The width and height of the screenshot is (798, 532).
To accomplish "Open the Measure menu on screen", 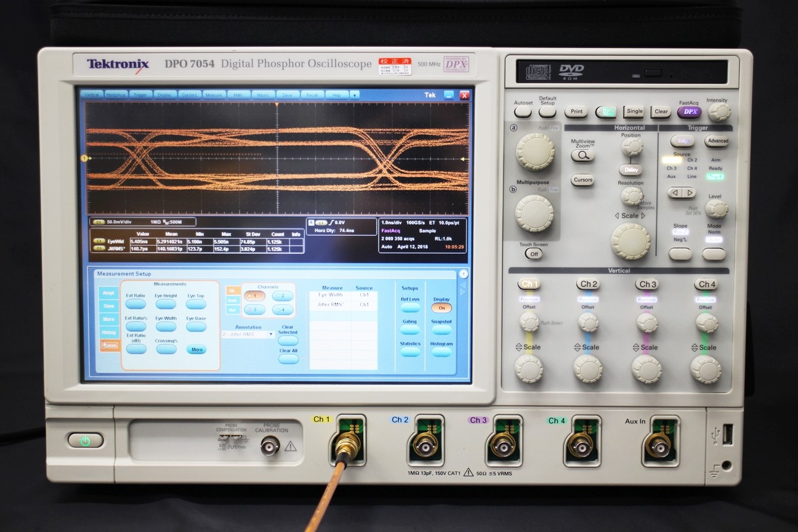I will (x=214, y=95).
